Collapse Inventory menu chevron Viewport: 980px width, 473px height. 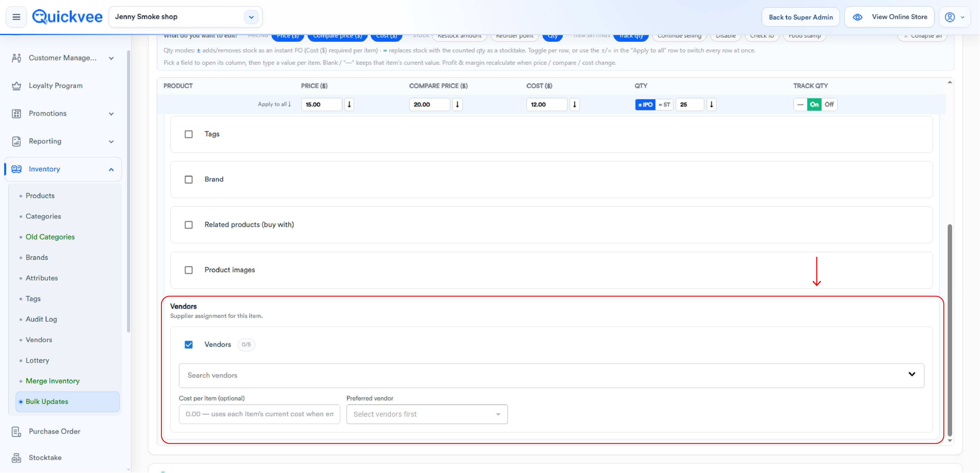111,169
